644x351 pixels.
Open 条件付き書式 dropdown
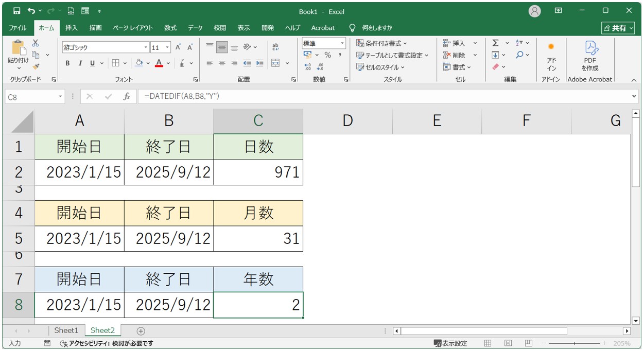click(x=381, y=43)
